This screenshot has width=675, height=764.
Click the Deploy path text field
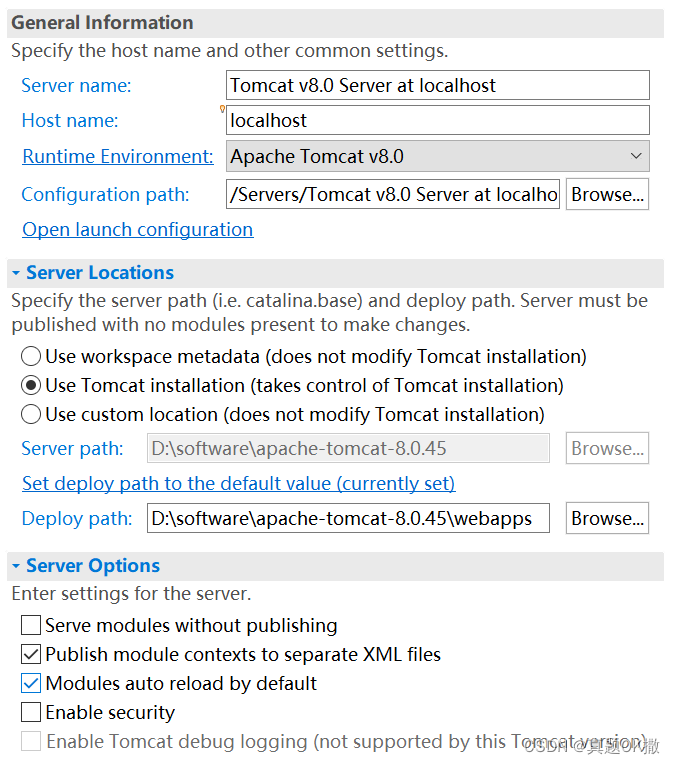click(348, 518)
